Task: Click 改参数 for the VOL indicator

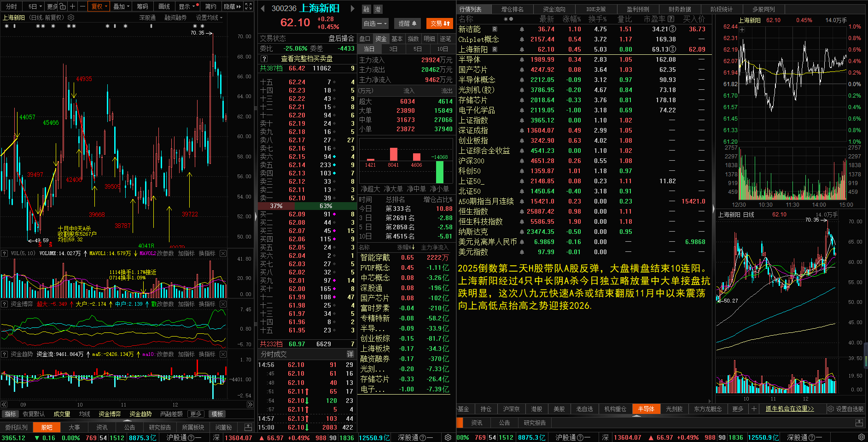Action: click(x=165, y=253)
